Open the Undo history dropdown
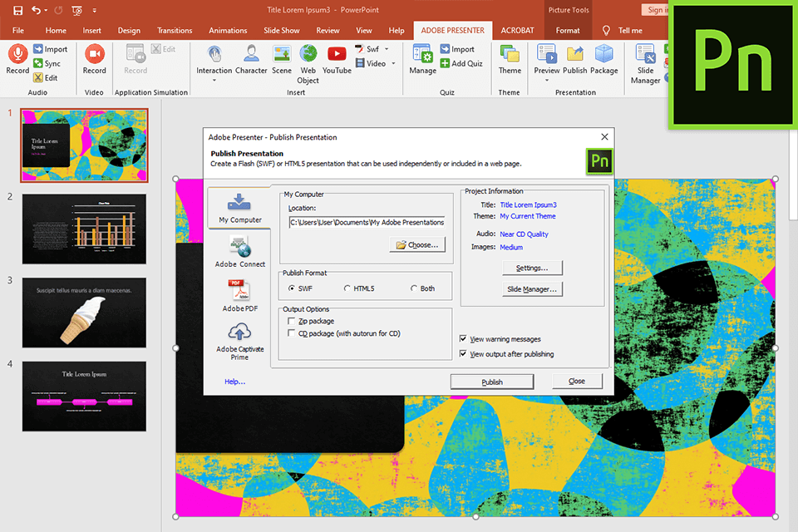Image resolution: width=798 pixels, height=532 pixels. click(x=46, y=10)
